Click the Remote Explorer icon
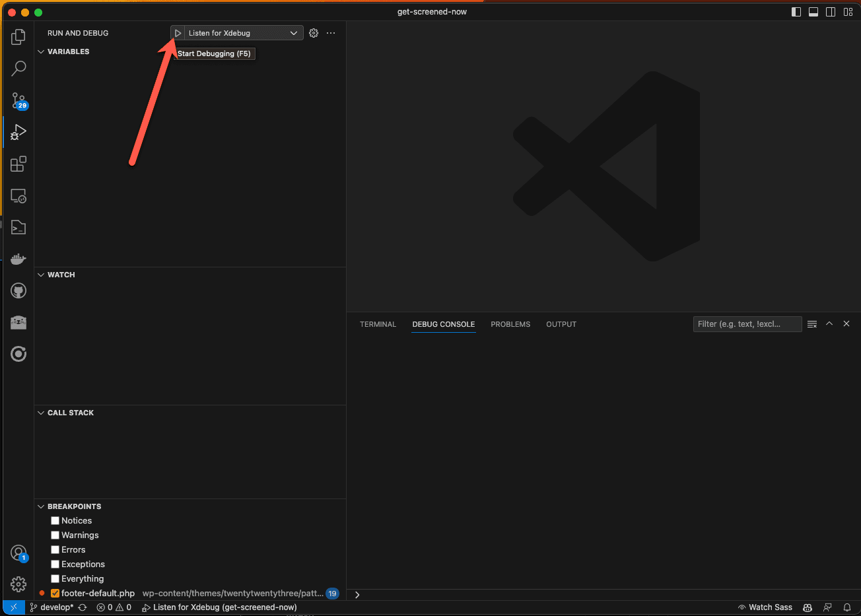Image resolution: width=861 pixels, height=616 pixels. coord(18,195)
